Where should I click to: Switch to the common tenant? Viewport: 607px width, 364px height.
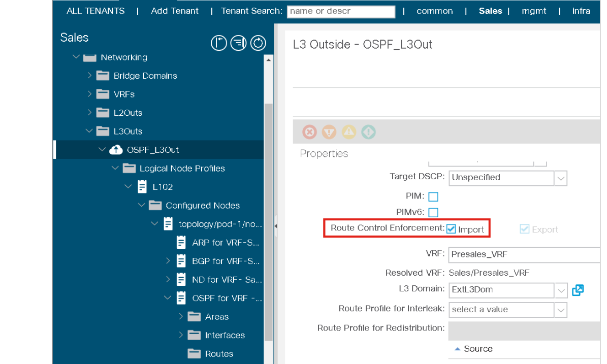click(x=434, y=11)
